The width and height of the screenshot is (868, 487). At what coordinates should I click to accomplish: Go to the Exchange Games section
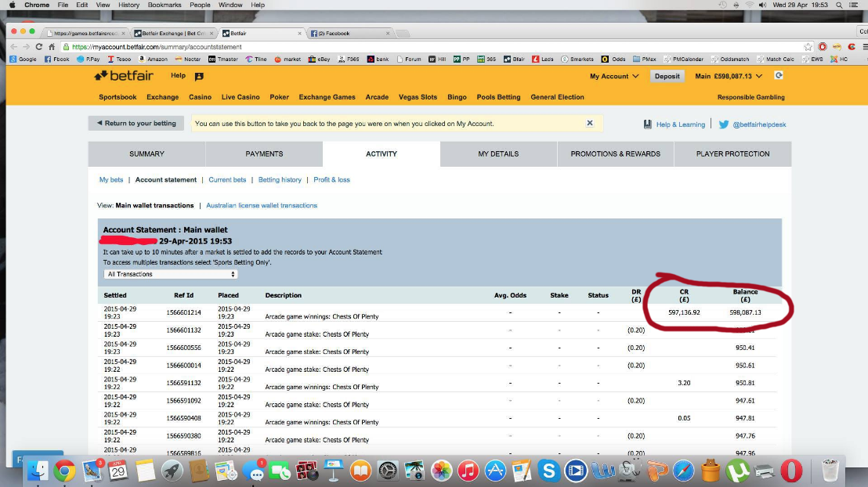pyautogui.click(x=327, y=97)
